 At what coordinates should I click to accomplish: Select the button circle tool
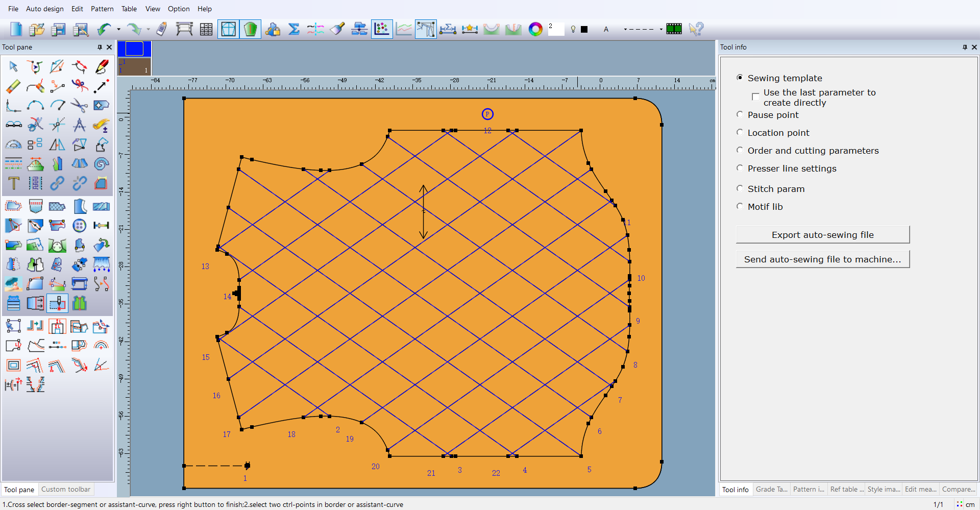click(x=79, y=225)
